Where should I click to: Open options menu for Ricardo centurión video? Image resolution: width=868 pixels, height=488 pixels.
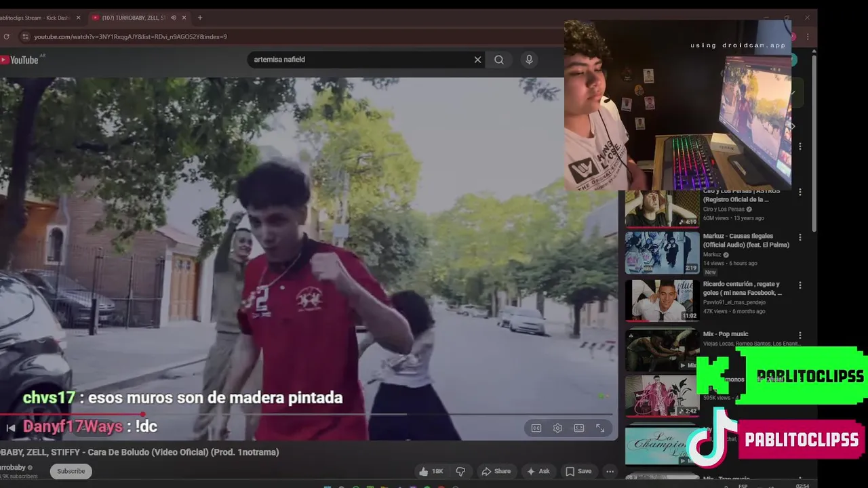(x=800, y=285)
